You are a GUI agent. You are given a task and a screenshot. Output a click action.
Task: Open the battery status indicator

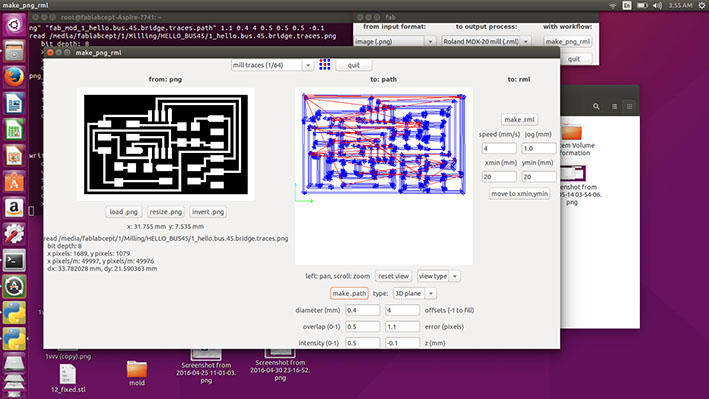(x=642, y=5)
